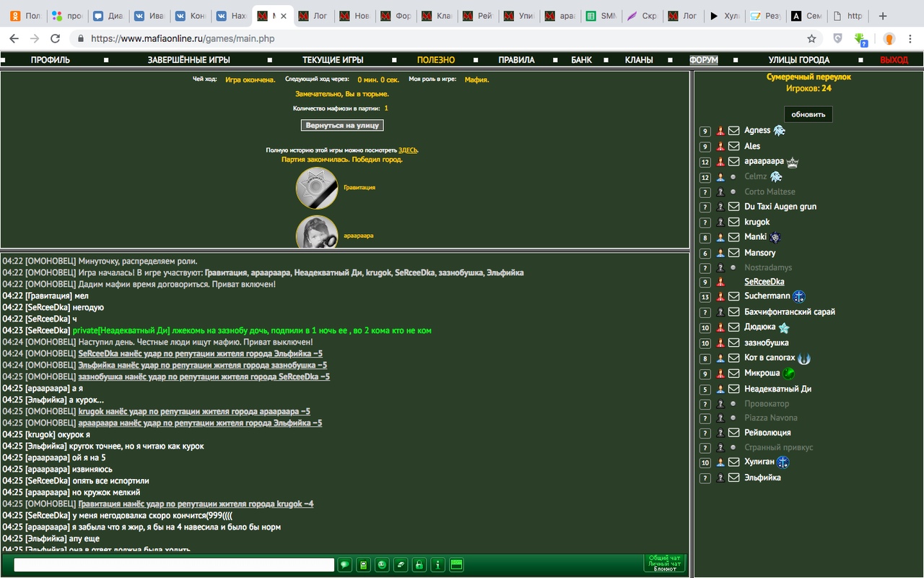Click the info icon in chat toolbar
This screenshot has width=924, height=578.
tap(437, 565)
